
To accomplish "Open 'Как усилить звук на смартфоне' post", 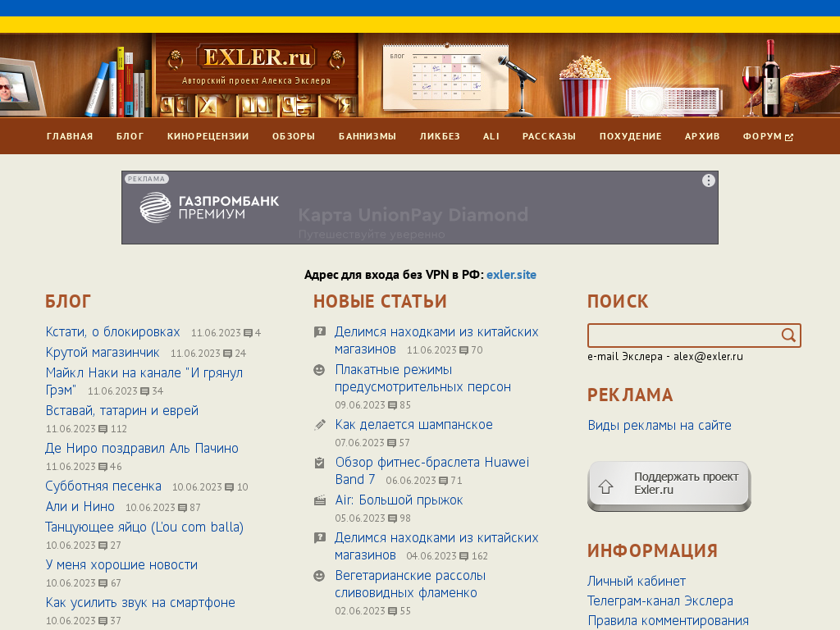I will pos(140,603).
